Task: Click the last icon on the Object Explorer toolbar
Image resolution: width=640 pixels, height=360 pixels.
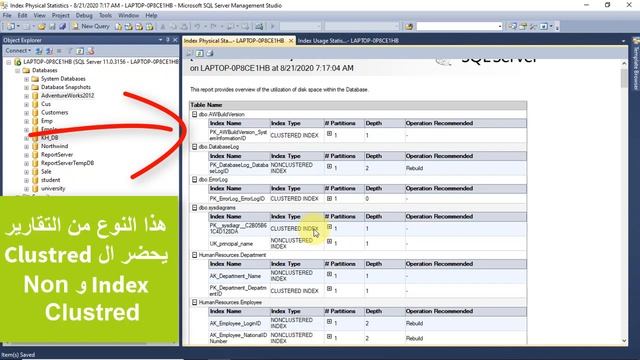Action: [x=91, y=51]
